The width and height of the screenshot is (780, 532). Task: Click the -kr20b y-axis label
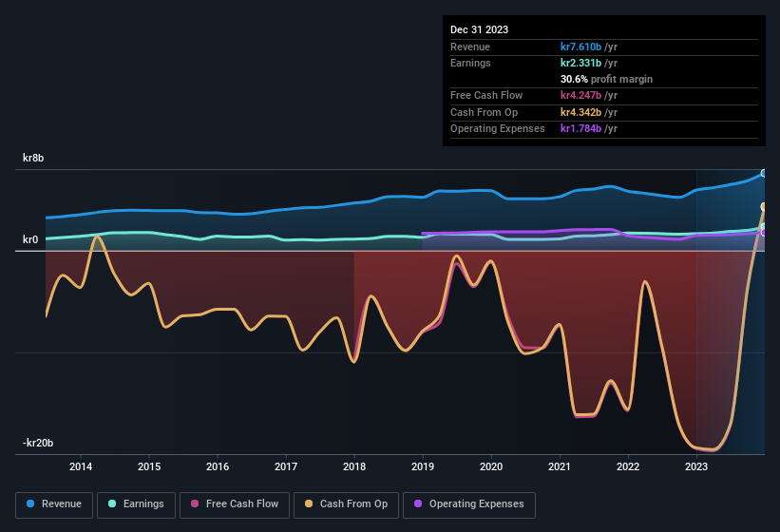[38, 443]
